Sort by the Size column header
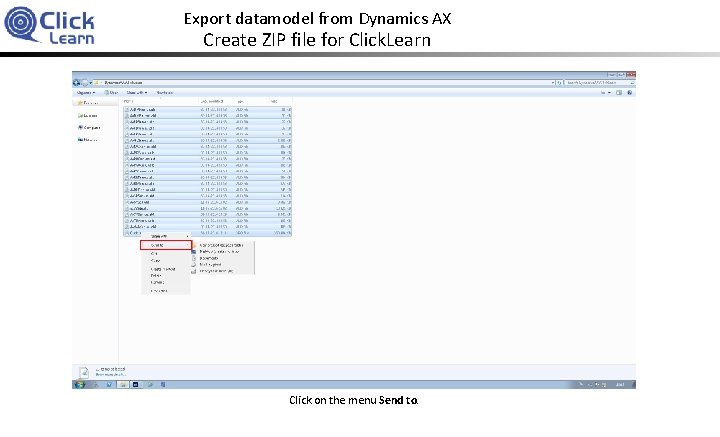The image size is (720, 437). pyautogui.click(x=274, y=101)
